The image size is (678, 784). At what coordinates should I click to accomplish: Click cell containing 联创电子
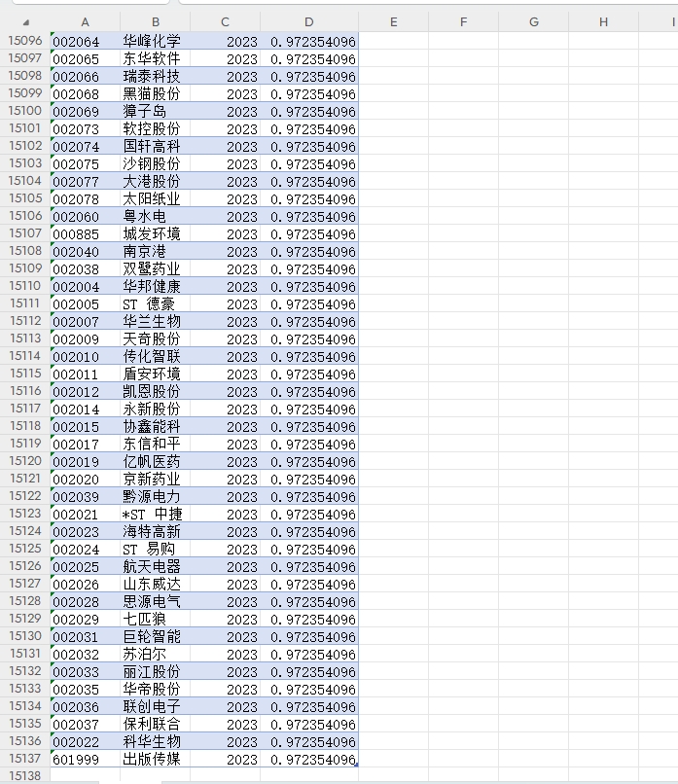coord(155,705)
